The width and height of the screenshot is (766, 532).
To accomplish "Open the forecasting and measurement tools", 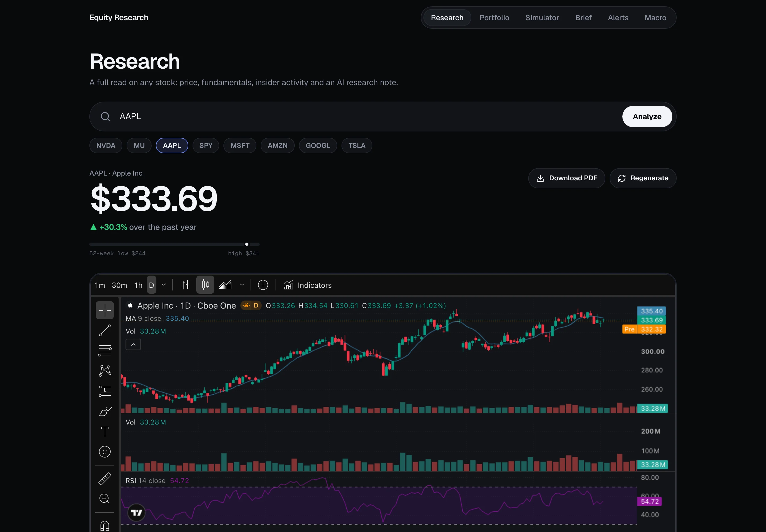I will (x=105, y=391).
